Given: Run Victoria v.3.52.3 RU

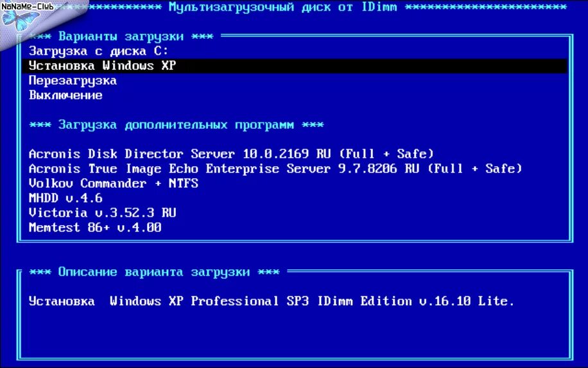Looking at the screenshot, I should (x=102, y=213).
